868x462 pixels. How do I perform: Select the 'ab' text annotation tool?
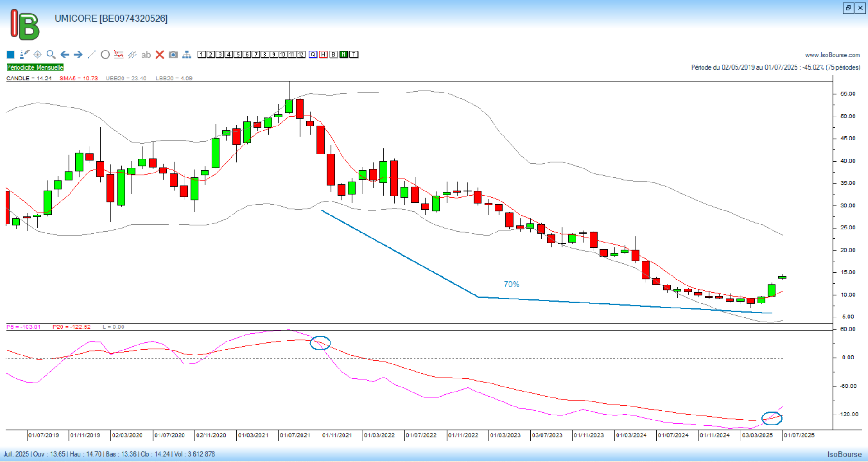tap(146, 55)
